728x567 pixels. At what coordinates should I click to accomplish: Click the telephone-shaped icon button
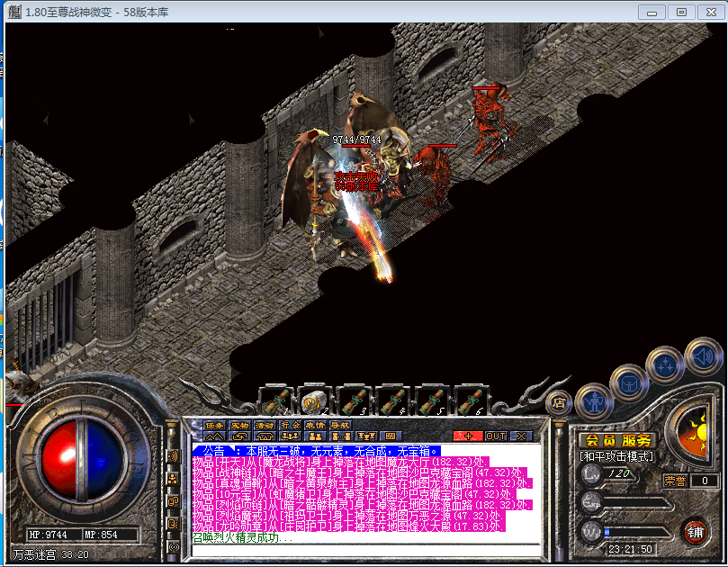265,436
